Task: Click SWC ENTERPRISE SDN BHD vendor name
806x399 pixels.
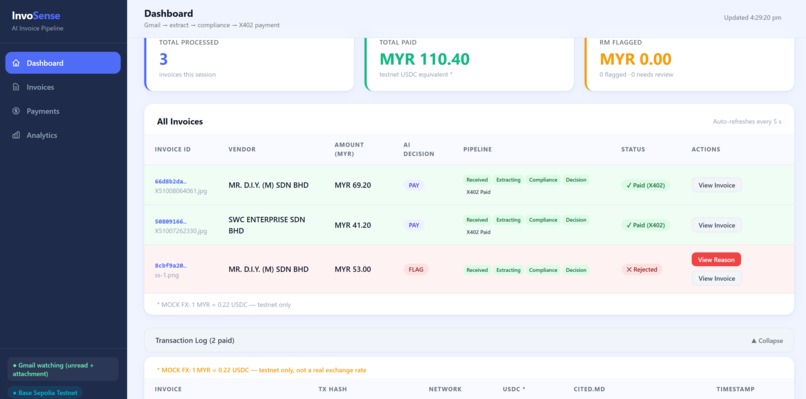Action: [x=267, y=225]
